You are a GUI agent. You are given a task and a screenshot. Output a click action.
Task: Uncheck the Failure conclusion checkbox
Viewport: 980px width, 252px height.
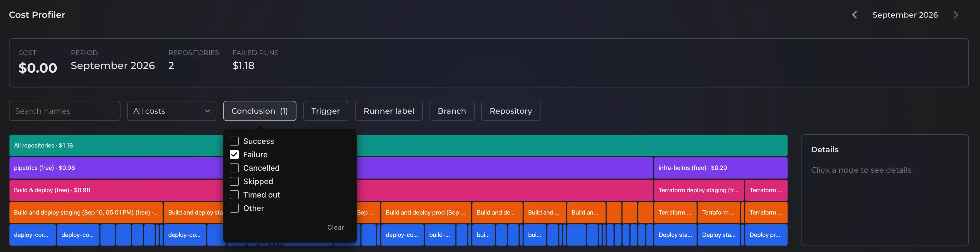pos(234,154)
